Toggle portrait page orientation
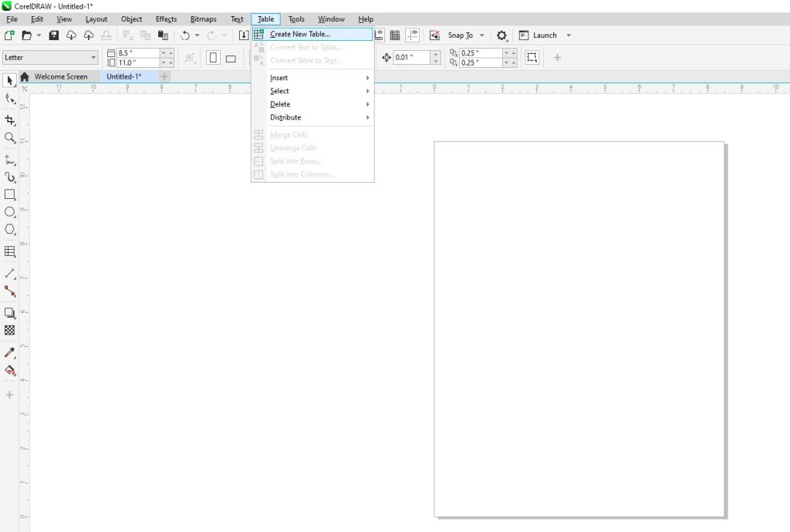 [x=213, y=58]
